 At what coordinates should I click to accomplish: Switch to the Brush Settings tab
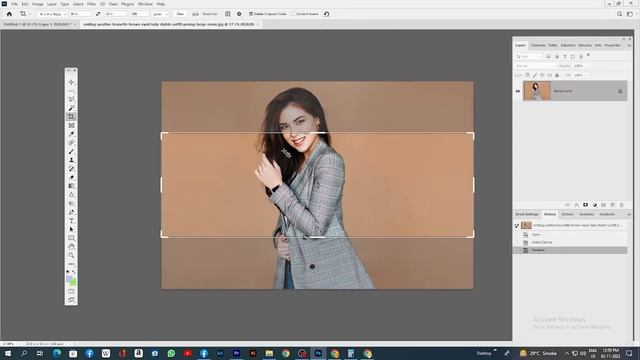527,214
